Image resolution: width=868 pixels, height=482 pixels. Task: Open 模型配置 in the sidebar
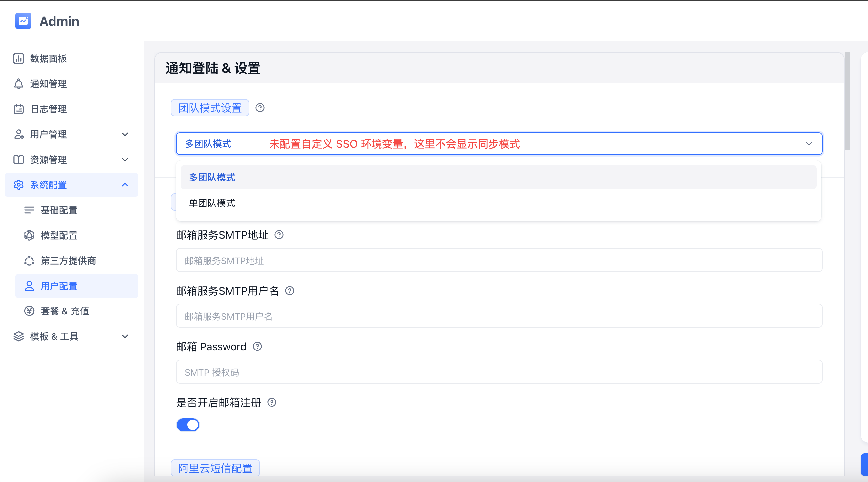(x=59, y=235)
